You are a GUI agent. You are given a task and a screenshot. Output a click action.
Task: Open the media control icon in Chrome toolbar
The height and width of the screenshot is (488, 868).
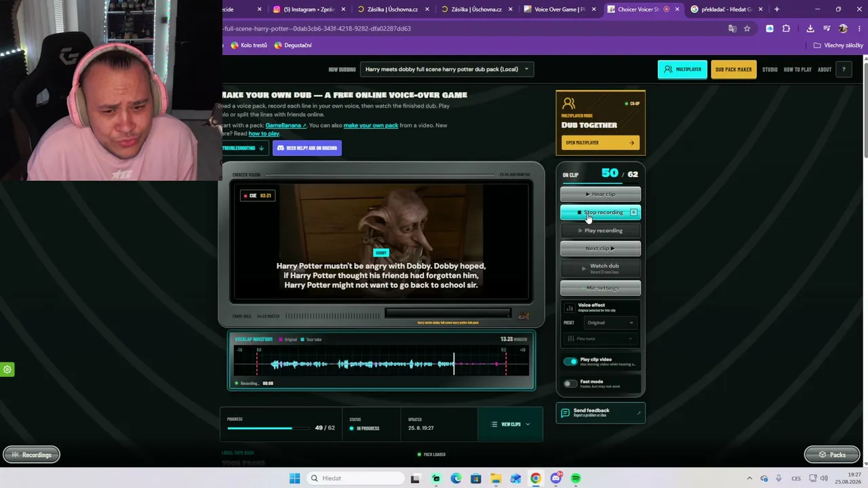[827, 28]
